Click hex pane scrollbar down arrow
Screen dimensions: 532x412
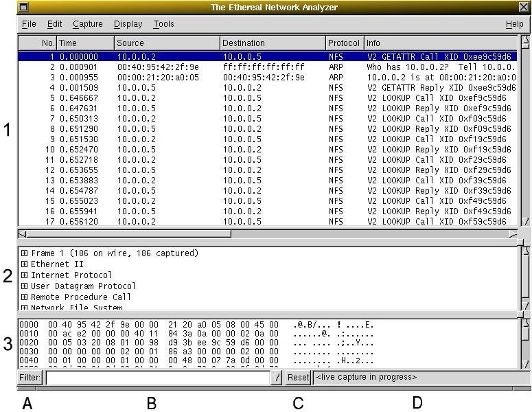click(x=525, y=365)
